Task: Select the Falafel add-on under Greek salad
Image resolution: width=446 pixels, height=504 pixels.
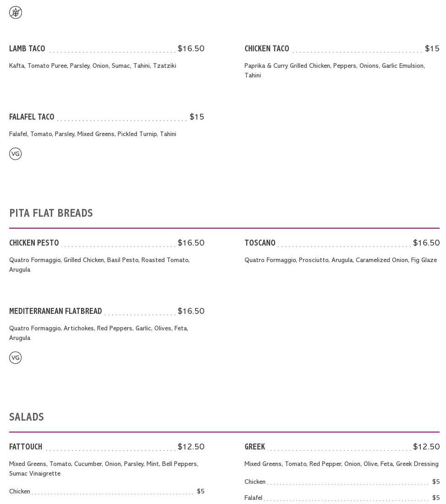Action: coord(253,498)
